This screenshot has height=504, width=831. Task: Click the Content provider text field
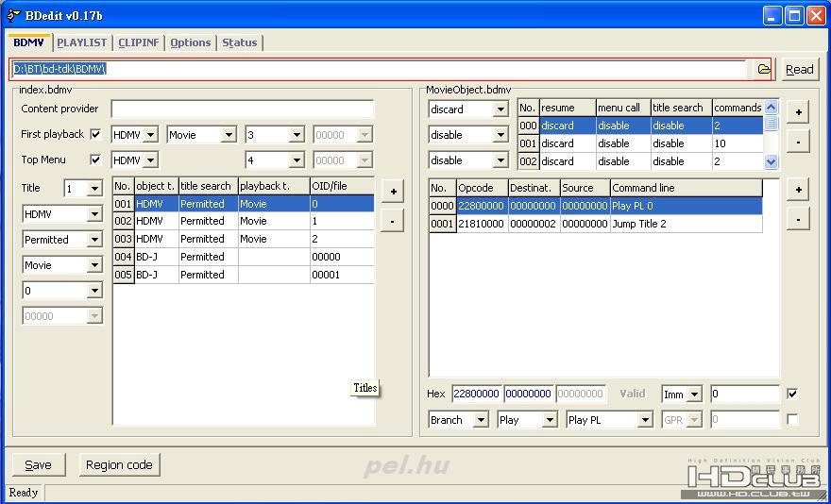click(242, 109)
